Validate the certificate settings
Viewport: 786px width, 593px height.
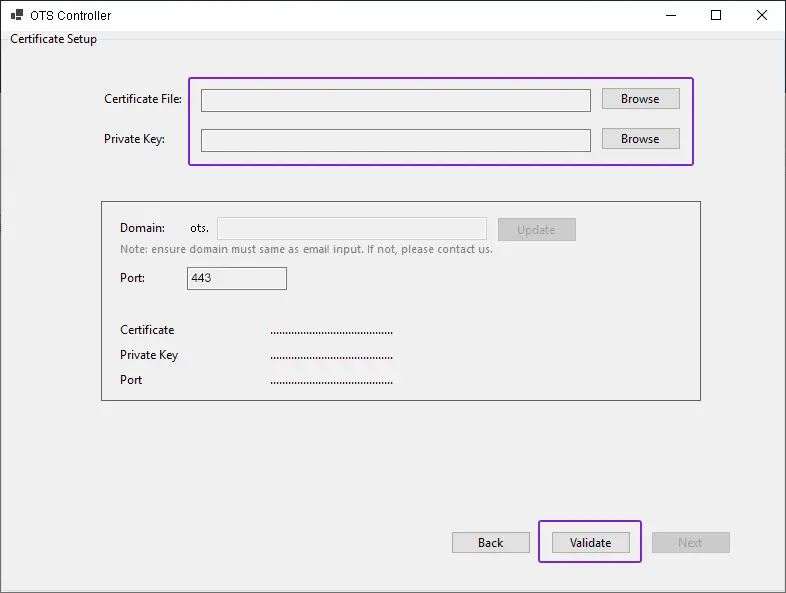point(590,542)
